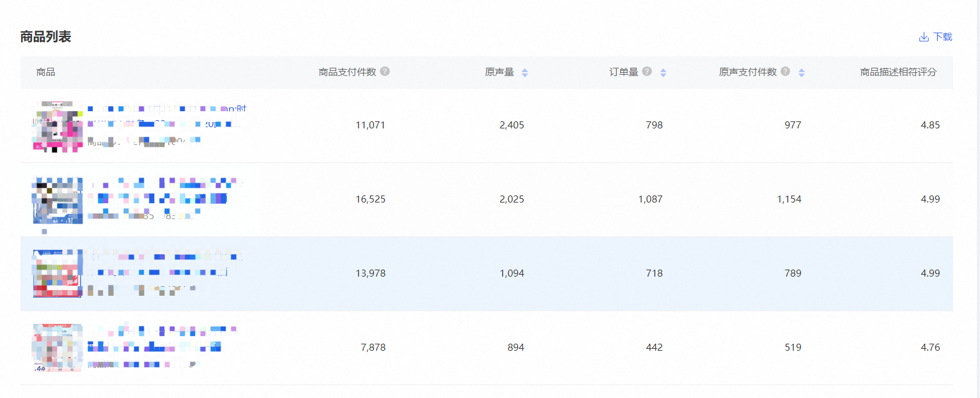Screen dimensions: 980x398
Task: Open product thumbnail in the 16,525 row
Action: point(58,199)
